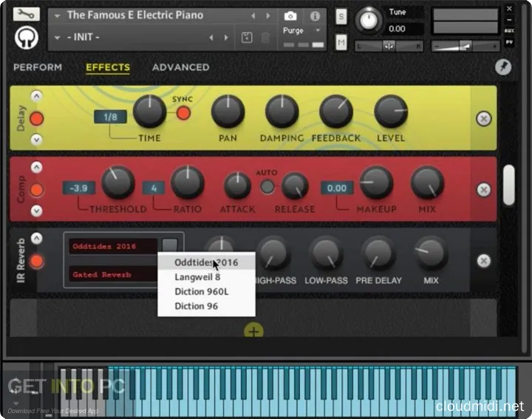Enable the compressor AUTO release toggle
Viewport: 532px width, 419px height.
click(267, 186)
